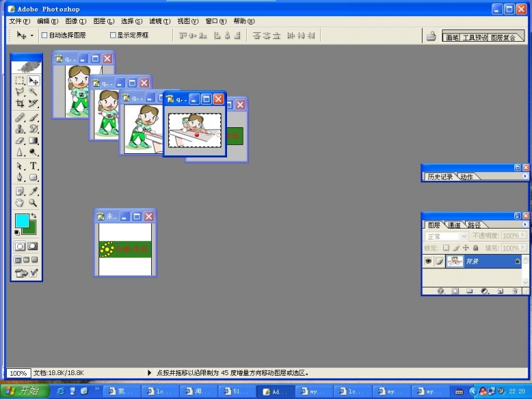Viewport: 532px width, 399px height.
Task: Open the 画笔 palette well tab
Action: point(451,38)
